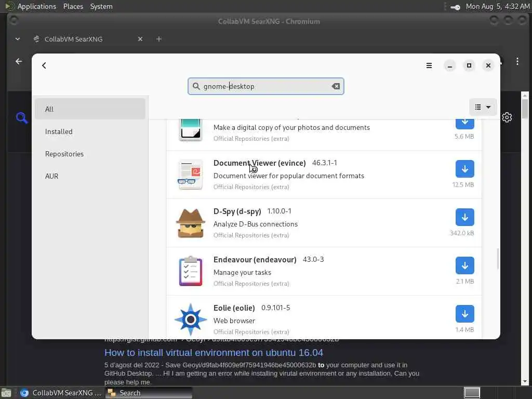The height and width of the screenshot is (399, 532).
Task: Open the list view sort dropdown
Action: (483, 107)
